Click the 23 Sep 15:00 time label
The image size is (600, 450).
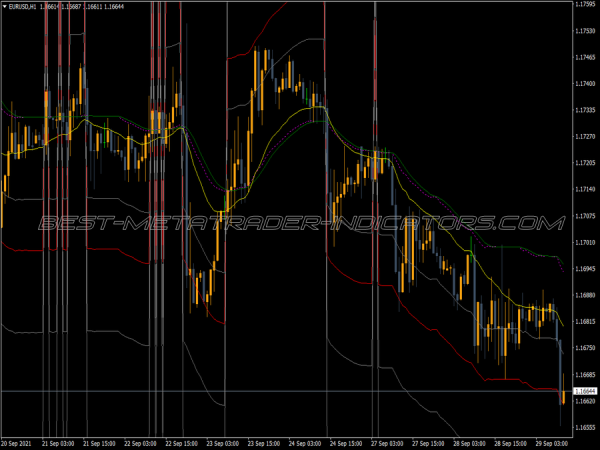264,444
